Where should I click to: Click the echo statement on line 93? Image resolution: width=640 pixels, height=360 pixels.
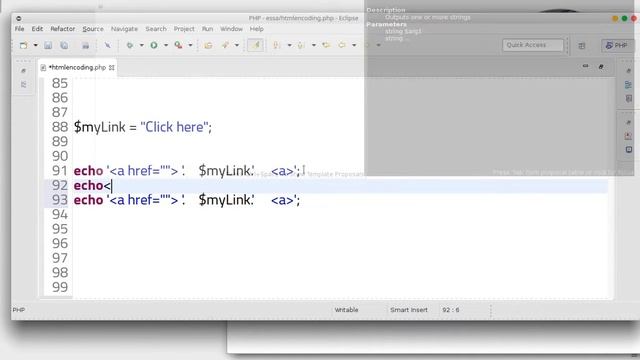pyautogui.click(x=187, y=200)
